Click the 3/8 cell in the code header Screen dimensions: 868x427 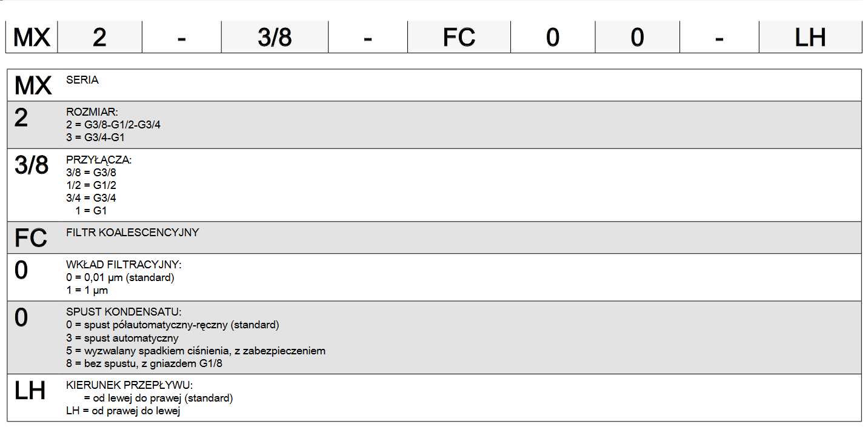[x=275, y=38]
